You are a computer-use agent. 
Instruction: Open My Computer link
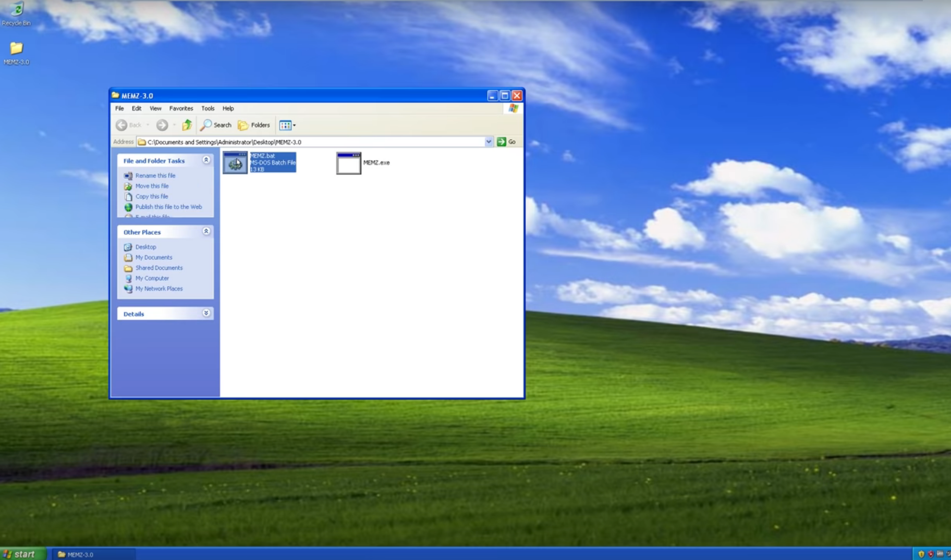152,278
